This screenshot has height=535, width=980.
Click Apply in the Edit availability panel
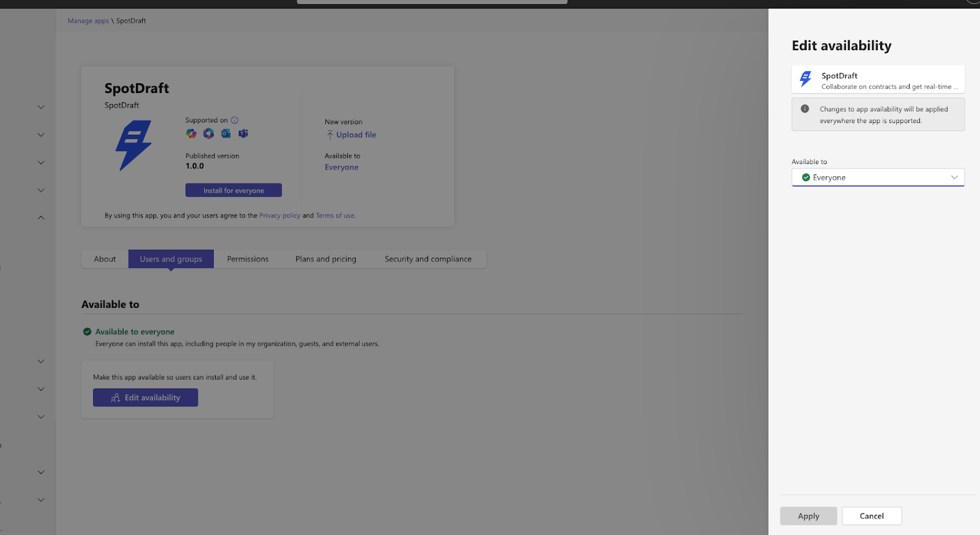[809, 516]
